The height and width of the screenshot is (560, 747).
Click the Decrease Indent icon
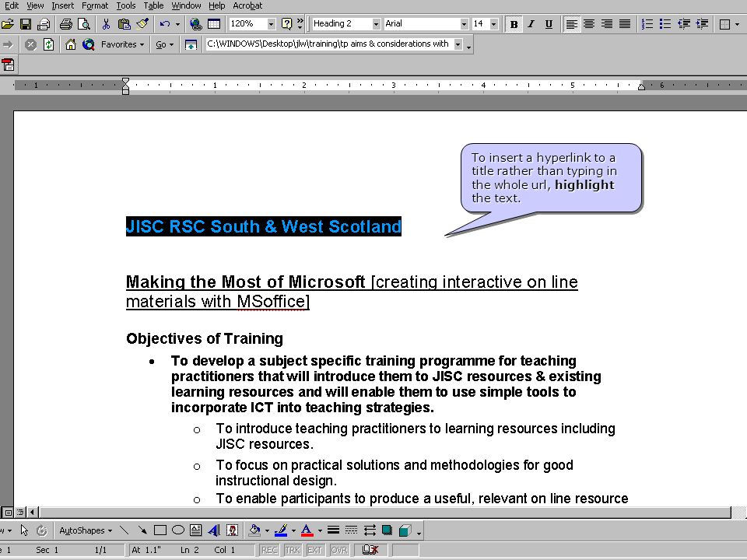[x=684, y=24]
